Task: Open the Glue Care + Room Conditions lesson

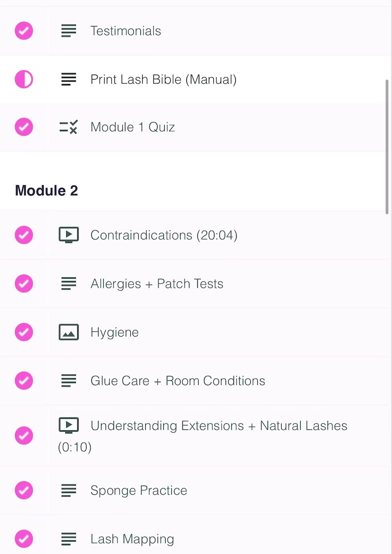Action: click(177, 381)
